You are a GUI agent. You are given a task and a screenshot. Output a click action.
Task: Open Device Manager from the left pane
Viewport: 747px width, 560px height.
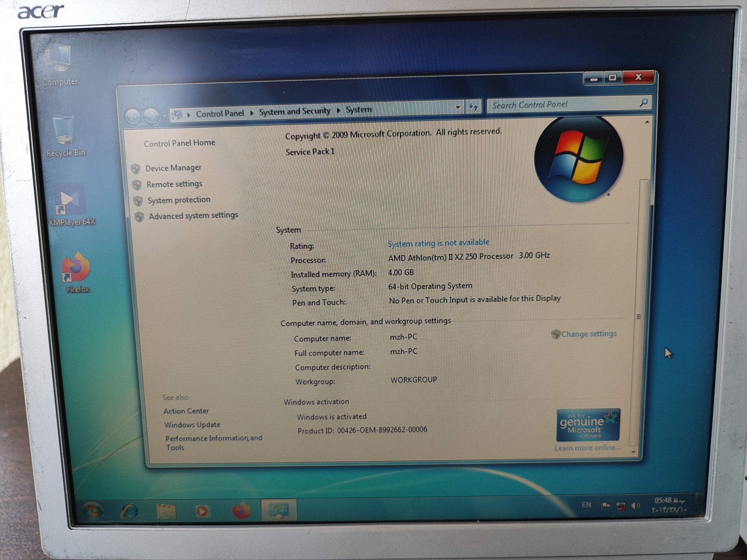[173, 168]
